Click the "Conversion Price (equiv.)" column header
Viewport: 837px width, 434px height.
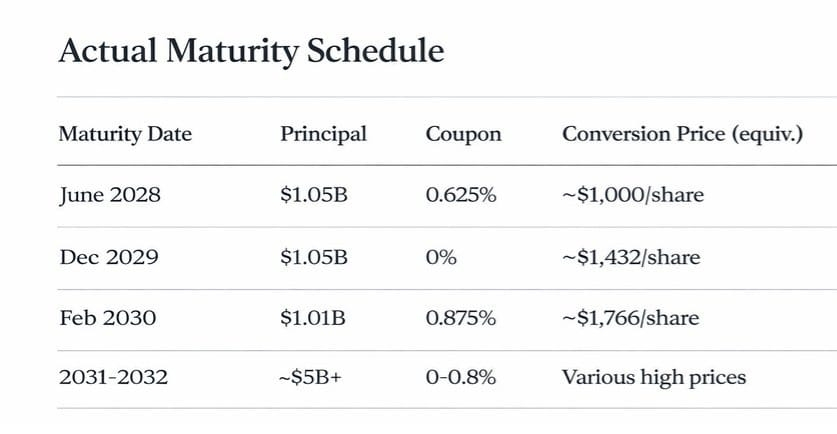(x=682, y=134)
